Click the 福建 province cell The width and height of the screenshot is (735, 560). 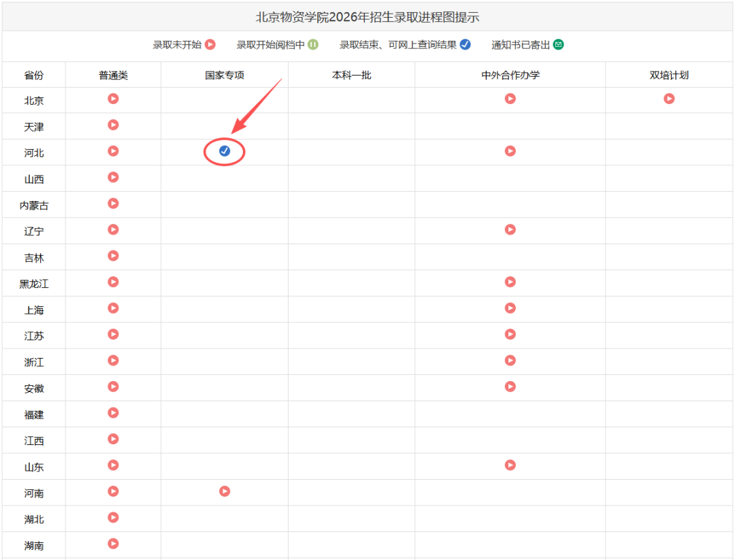pos(34,415)
